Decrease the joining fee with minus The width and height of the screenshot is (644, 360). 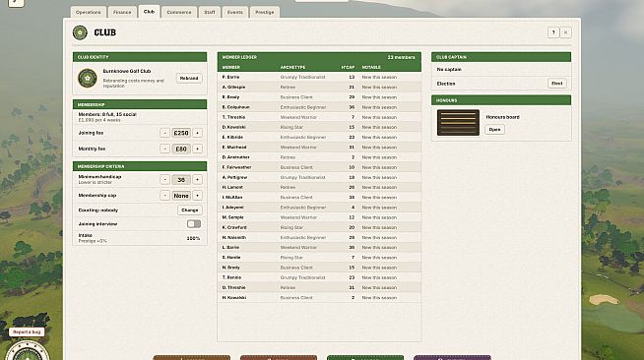[x=164, y=133]
